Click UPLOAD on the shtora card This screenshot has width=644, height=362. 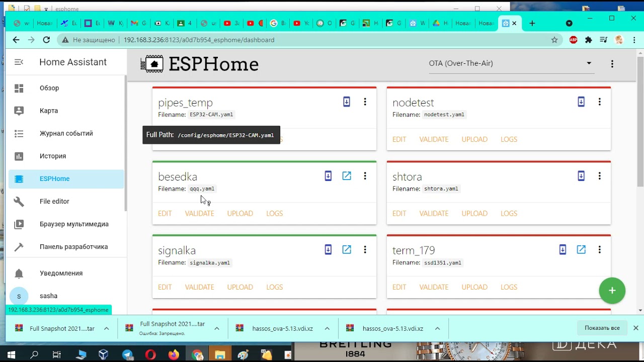474,213
